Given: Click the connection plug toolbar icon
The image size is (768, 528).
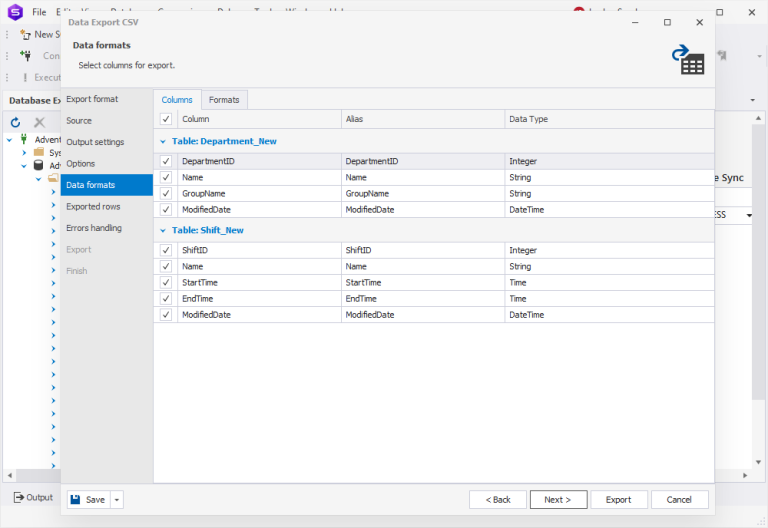Looking at the screenshot, I should (x=26, y=55).
